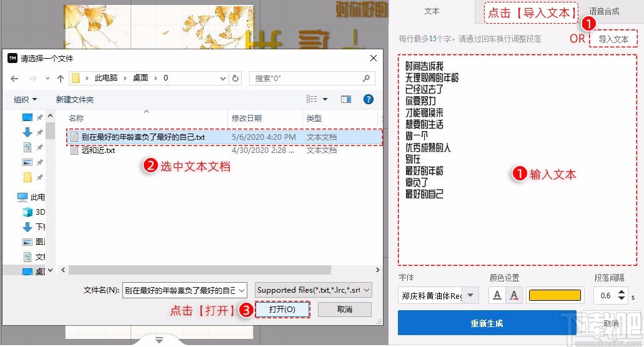This screenshot has height=347, width=644.
Task: Open the yellow color swatch
Action: (555, 295)
